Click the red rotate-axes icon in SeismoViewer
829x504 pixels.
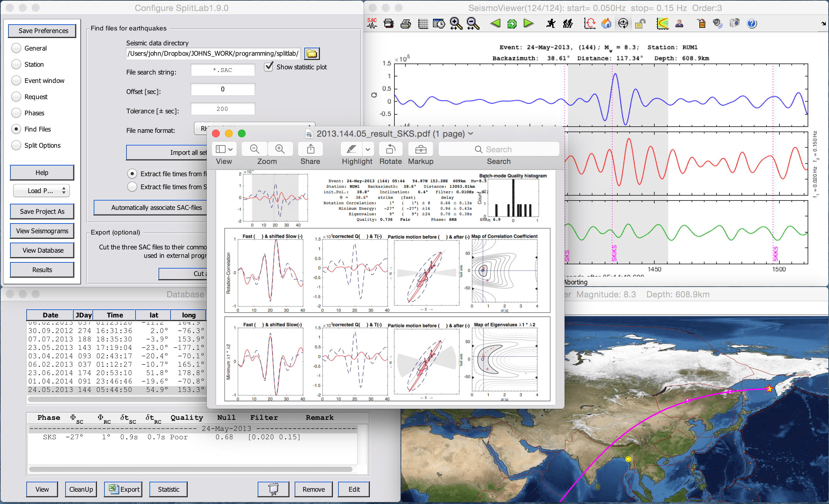590,24
